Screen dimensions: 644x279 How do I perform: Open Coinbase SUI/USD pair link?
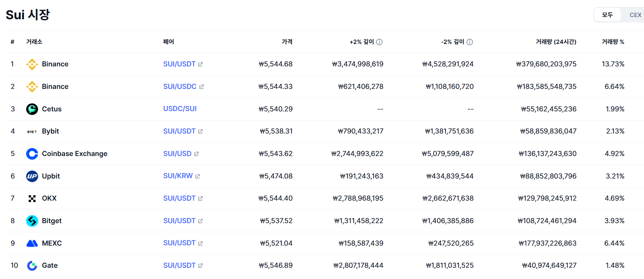click(177, 153)
